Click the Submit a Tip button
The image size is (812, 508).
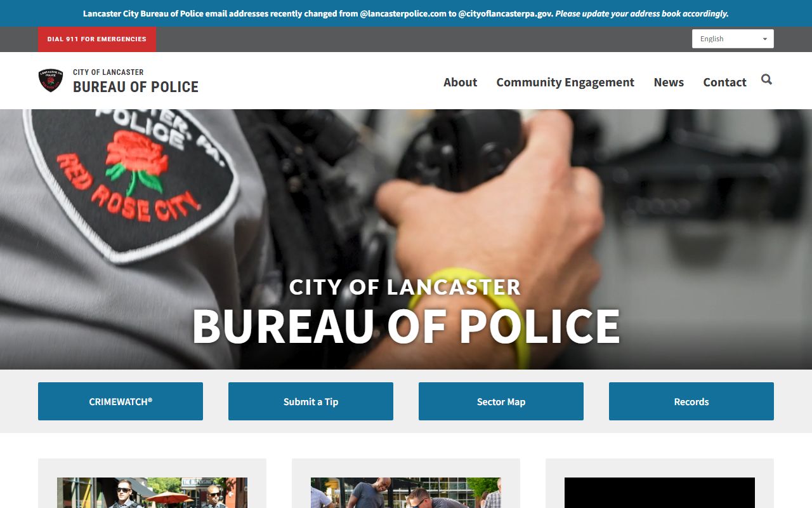coord(311,401)
